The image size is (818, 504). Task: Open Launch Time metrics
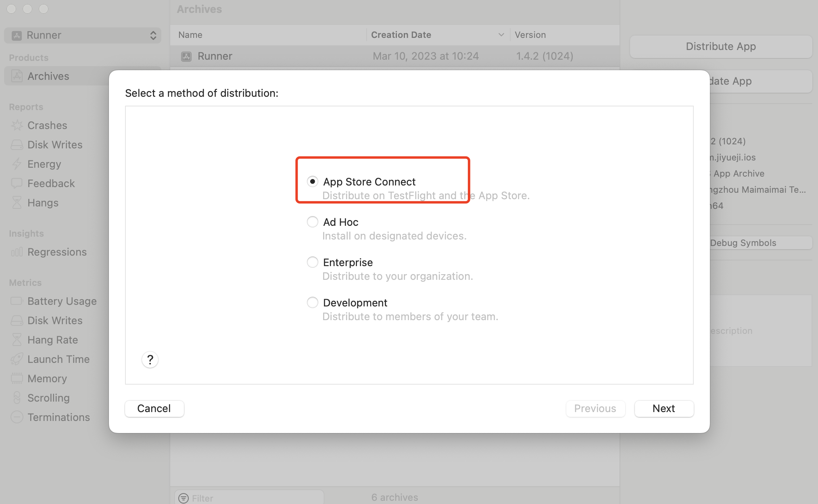click(58, 359)
